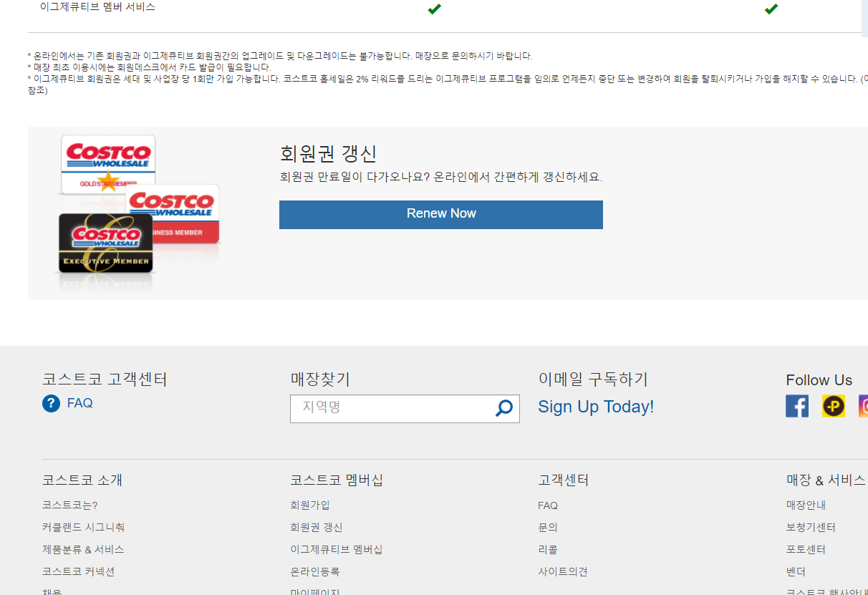Open the 포토센터 footer link
Viewport: 868px width, 595px height.
(806, 549)
